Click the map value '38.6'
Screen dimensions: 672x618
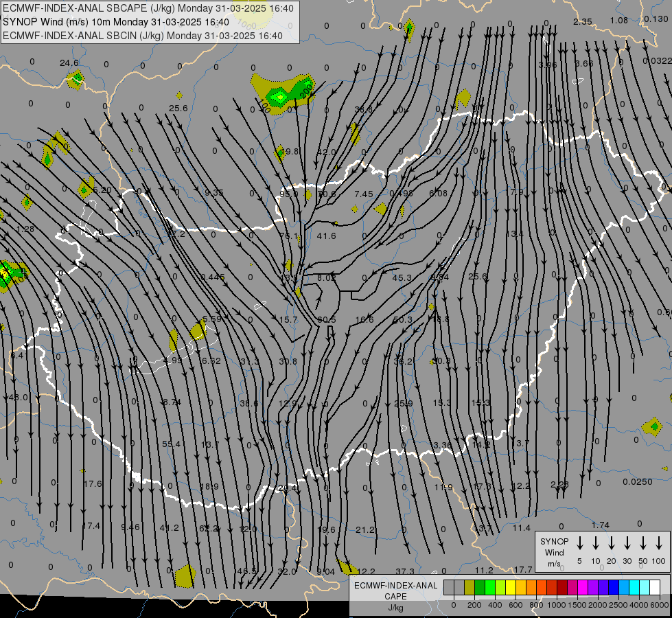[249, 404]
